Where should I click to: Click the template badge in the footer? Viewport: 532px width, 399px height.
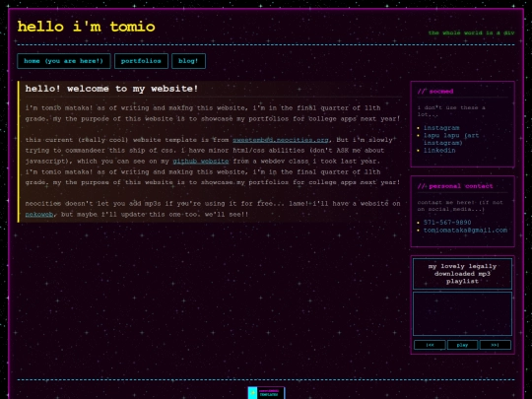coord(266,393)
